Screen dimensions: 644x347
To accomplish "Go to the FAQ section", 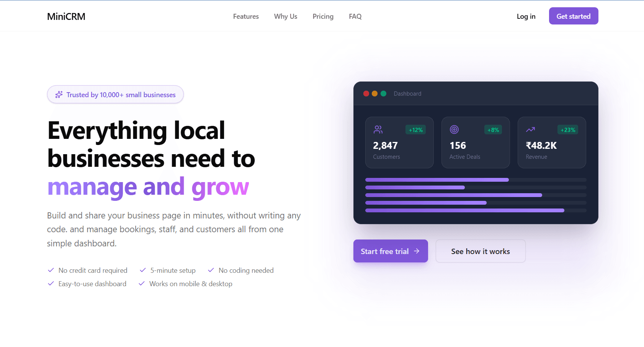I will click(355, 16).
